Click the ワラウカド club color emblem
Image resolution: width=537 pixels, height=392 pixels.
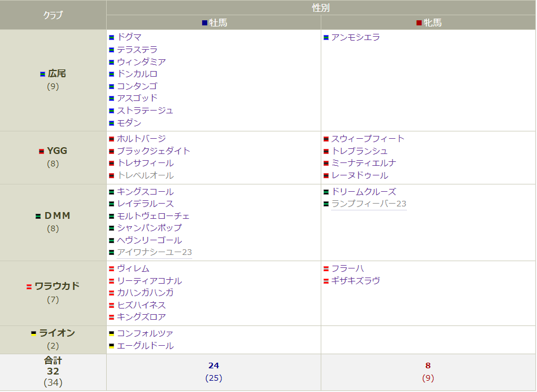(x=29, y=287)
